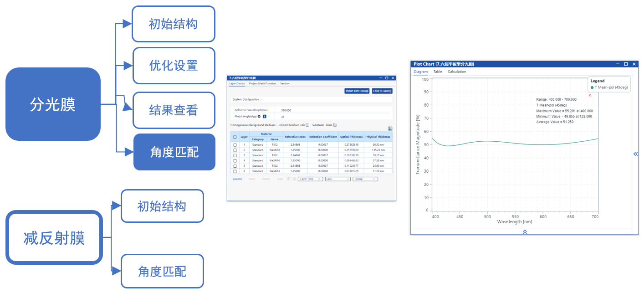This screenshot has height=293, width=644.
Task: Click the green T Mean-pol legend marker
Action: (x=592, y=87)
